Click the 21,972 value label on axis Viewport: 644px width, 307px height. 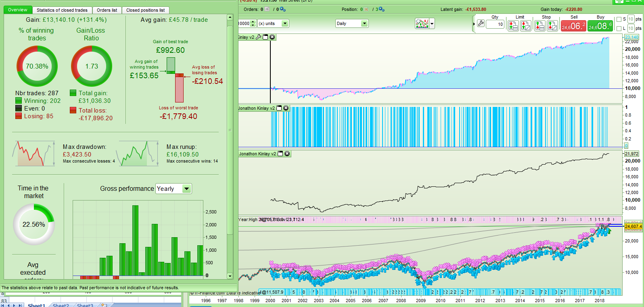click(x=631, y=154)
